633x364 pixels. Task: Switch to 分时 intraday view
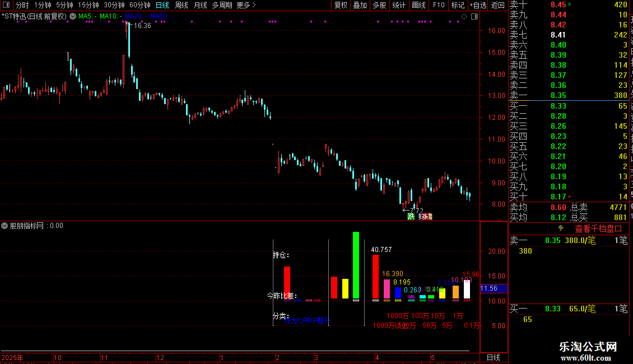(22, 5)
